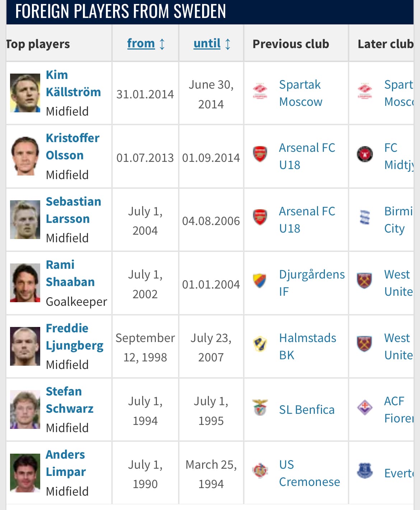
Task: Open Kim Källström's player profile
Action: tap(73, 84)
